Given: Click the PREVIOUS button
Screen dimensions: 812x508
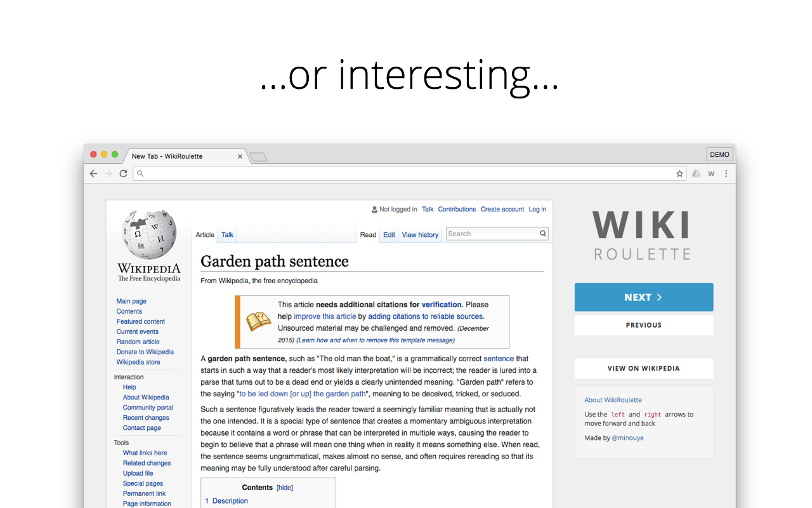Looking at the screenshot, I should point(643,324).
